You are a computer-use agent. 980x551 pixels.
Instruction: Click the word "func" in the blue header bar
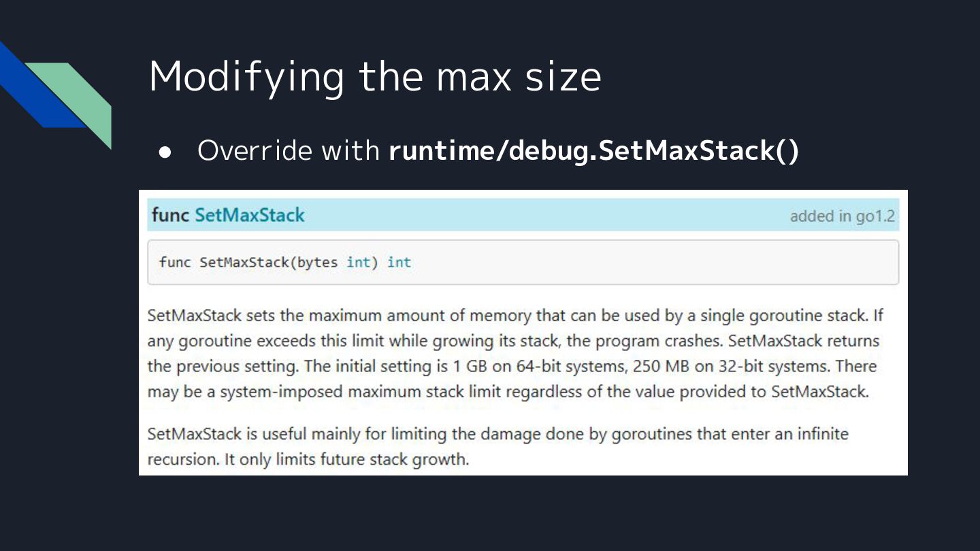(x=170, y=215)
